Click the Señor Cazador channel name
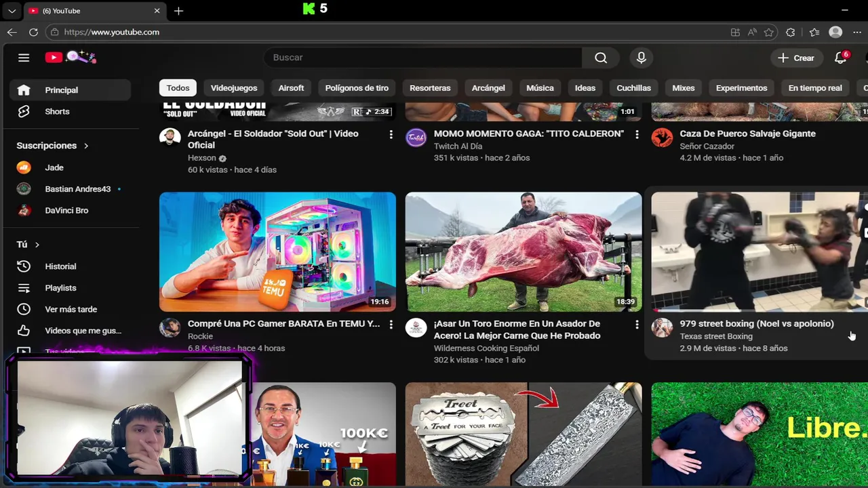 click(707, 146)
